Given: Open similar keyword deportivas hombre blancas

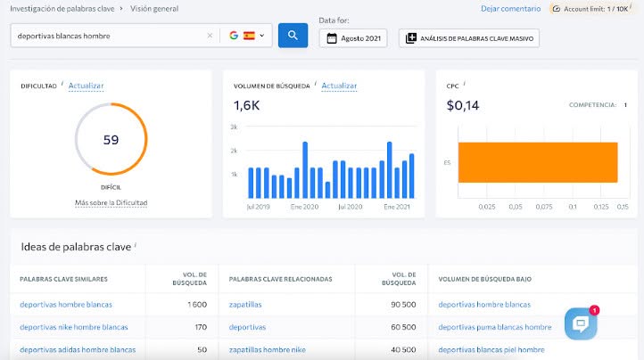Looking at the screenshot, I should tap(66, 305).
